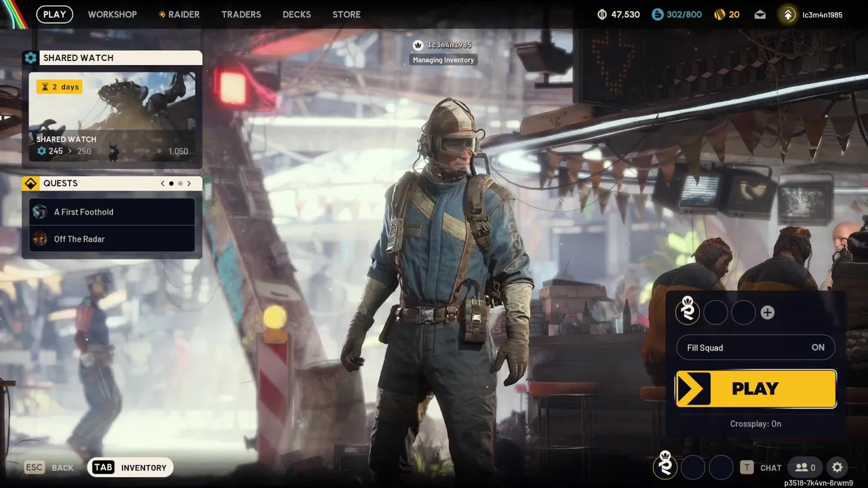Click the Managing Inventory status label
The height and width of the screenshot is (488, 868).
[443, 60]
